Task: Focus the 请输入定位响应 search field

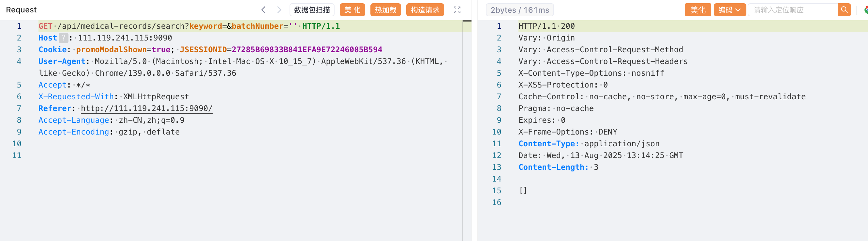Action: [x=793, y=10]
